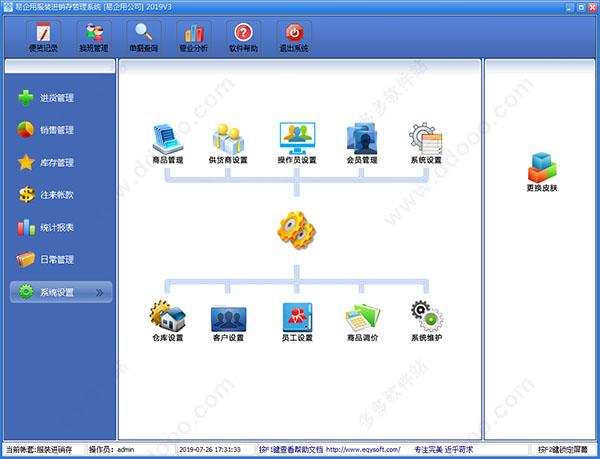Open 换班管理 shift management

coord(94,37)
